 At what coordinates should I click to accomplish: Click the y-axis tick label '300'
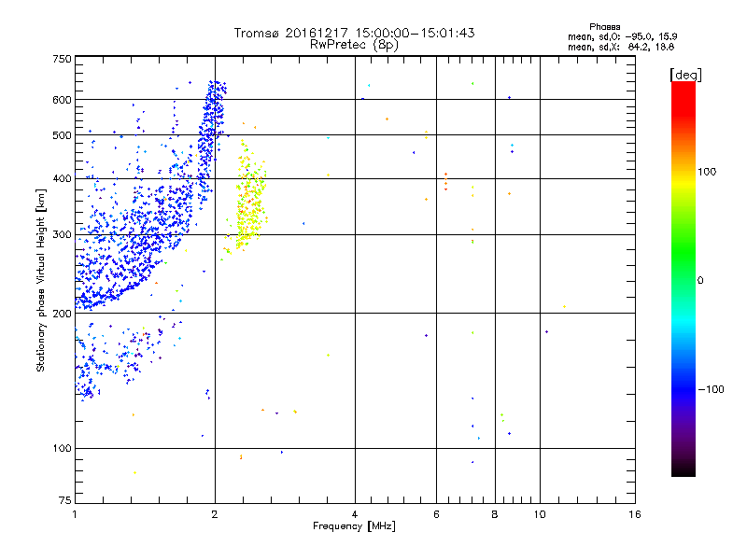pos(62,235)
